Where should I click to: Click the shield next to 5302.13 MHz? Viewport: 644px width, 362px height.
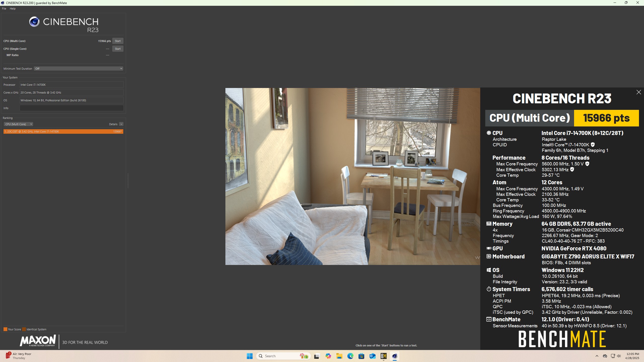pos(572,169)
